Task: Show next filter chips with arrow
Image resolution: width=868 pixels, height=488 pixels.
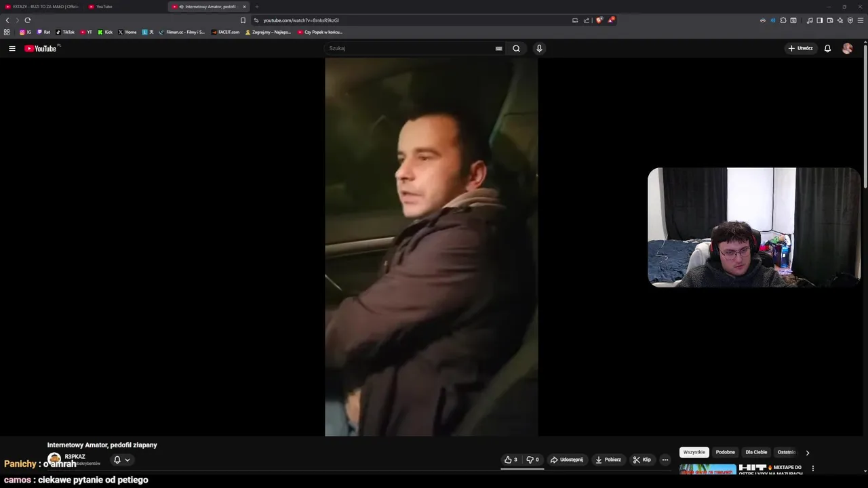Action: click(807, 452)
